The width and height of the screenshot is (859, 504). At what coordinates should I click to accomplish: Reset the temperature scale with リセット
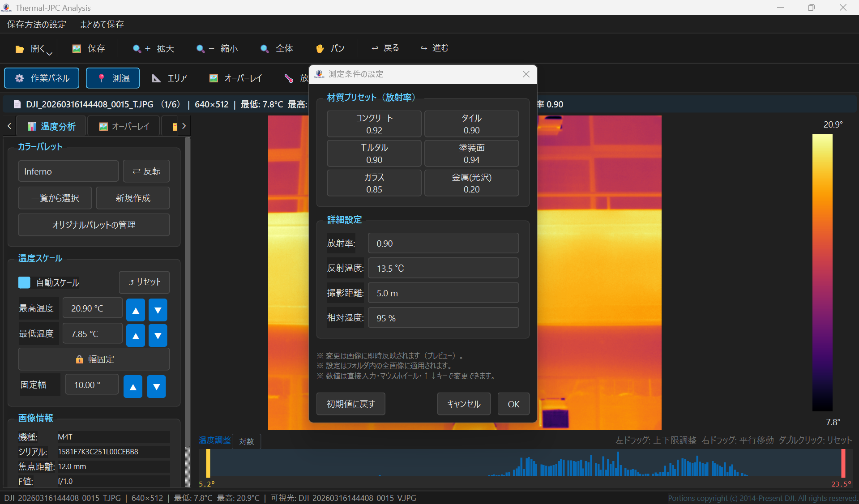point(144,282)
